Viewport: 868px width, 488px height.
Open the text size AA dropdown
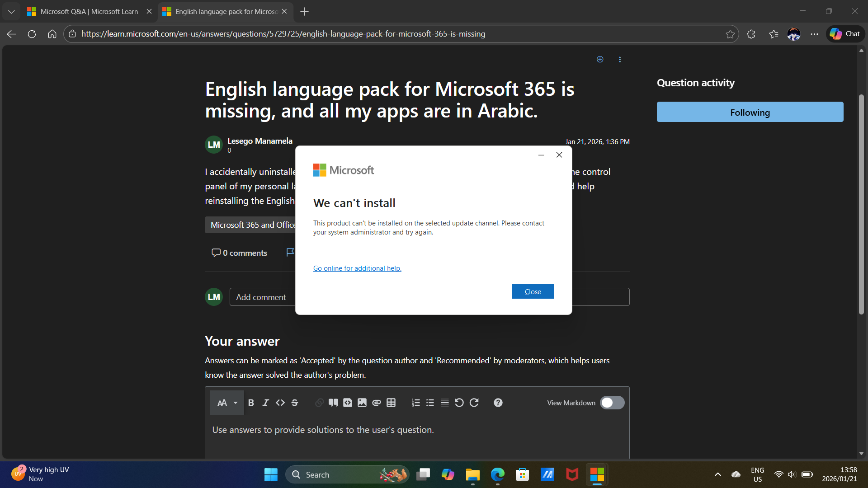pos(227,403)
